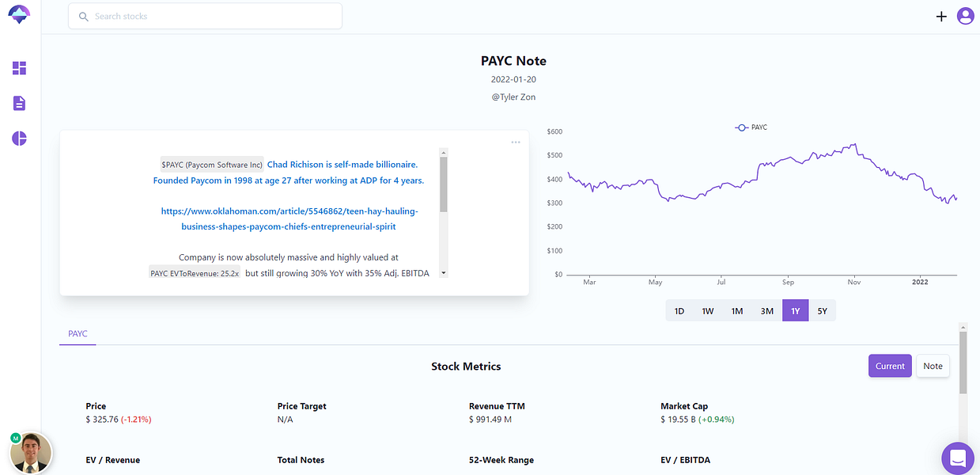Click the user photo thumbnail at bottom-left

coord(31,453)
